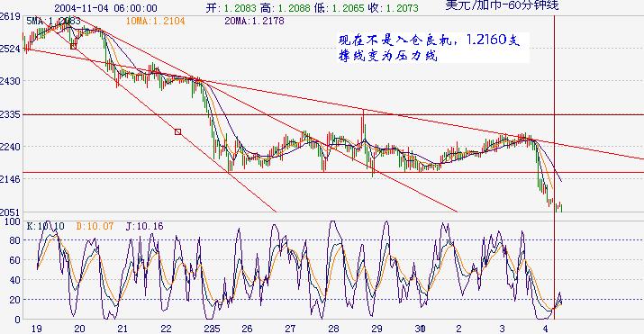
Task: Click the orange D:10.07 indicator value
Action: click(95, 226)
